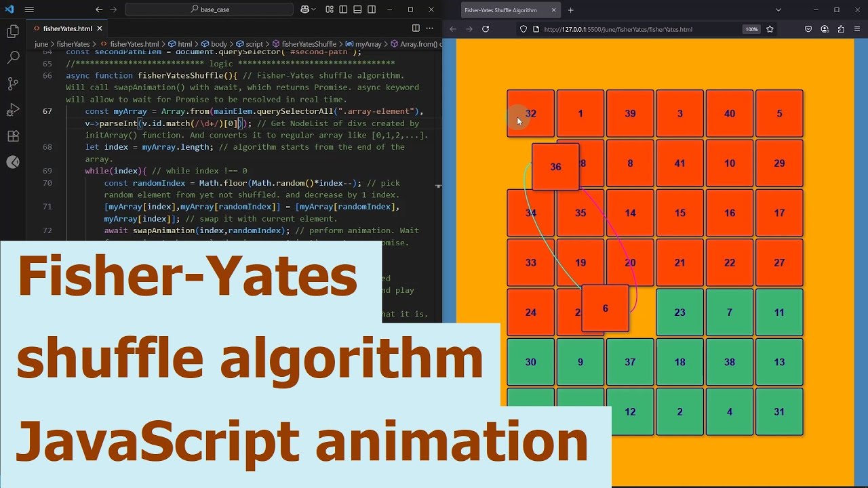Click the 'fisherYates' folder breadcrumb

(x=73, y=44)
